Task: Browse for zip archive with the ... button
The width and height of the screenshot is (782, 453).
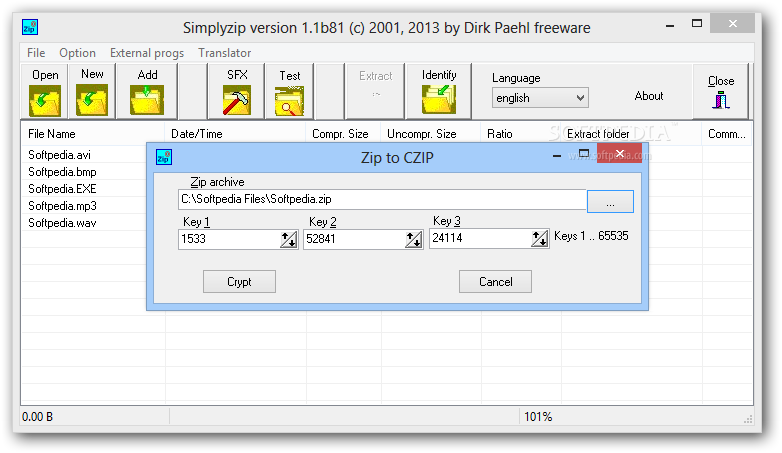Action: 610,202
